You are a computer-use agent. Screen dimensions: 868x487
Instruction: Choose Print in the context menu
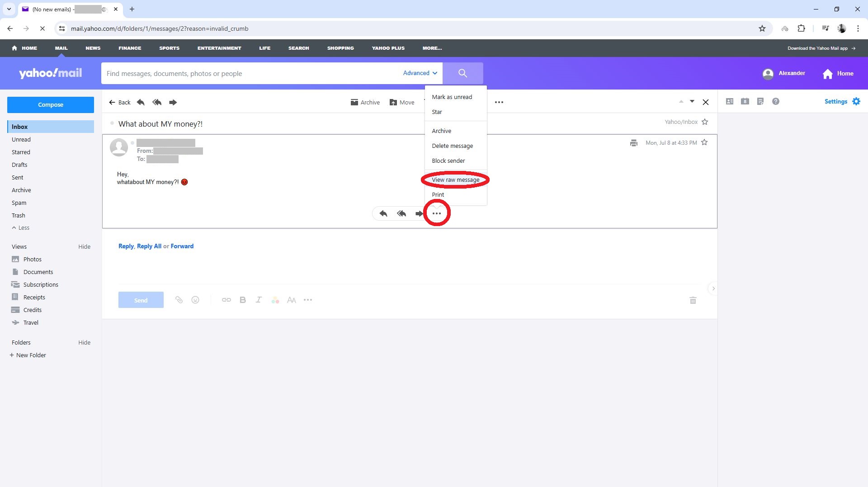pyautogui.click(x=438, y=194)
